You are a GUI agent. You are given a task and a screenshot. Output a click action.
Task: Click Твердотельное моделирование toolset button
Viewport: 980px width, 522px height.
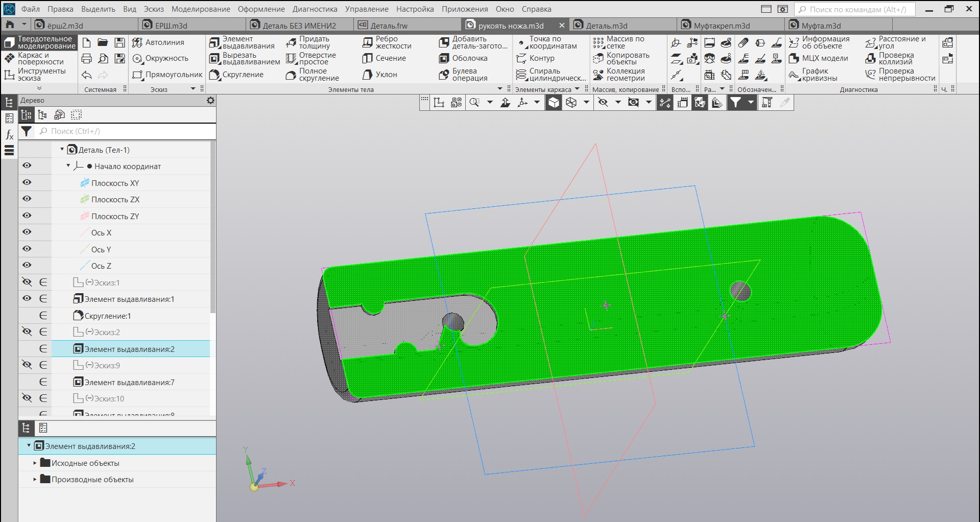[x=40, y=42]
